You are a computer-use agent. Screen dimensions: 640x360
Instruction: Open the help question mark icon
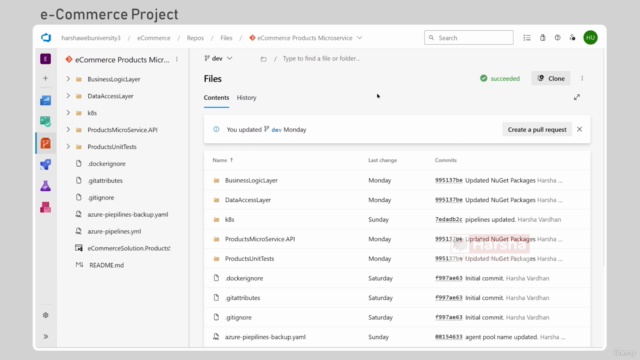pos(558,38)
